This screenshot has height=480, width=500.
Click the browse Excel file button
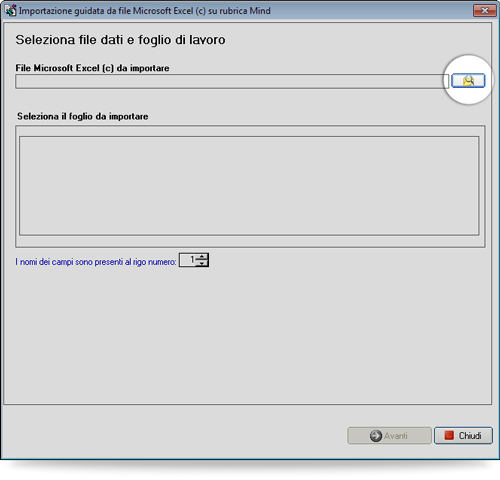[468, 81]
